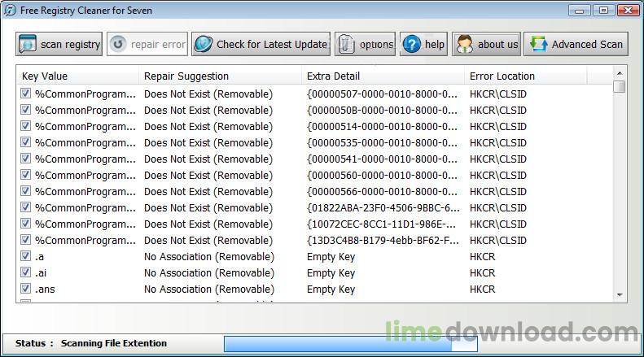Uncheck the row with {00000507-0000-0010-8000-0...
Viewport: 644px width, 357px height.
(25, 94)
